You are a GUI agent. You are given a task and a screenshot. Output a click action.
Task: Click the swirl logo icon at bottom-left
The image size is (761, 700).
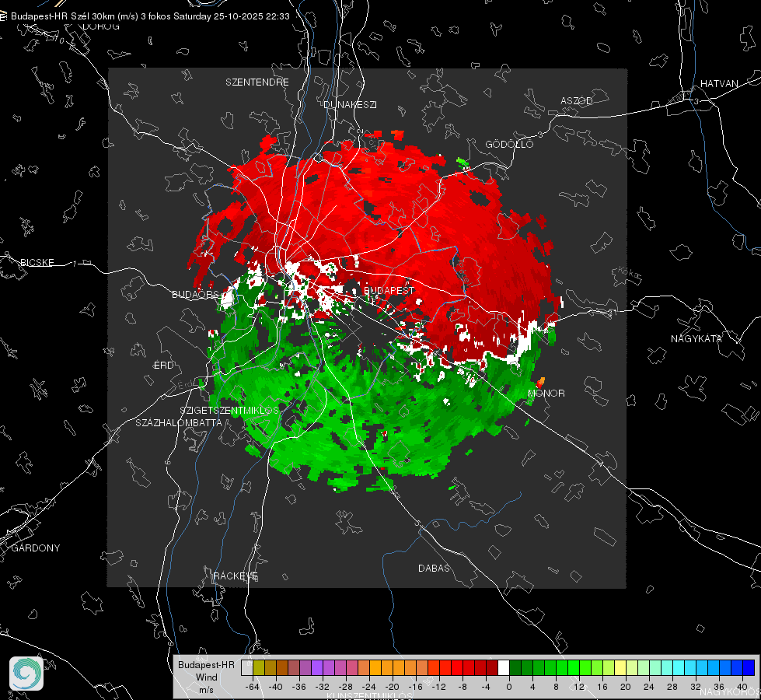tap(26, 674)
